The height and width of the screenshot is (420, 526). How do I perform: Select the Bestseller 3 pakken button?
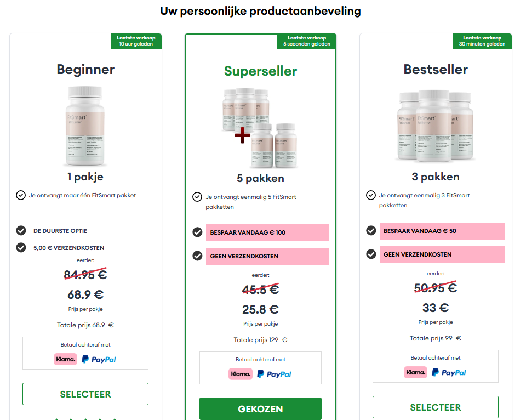436,407
